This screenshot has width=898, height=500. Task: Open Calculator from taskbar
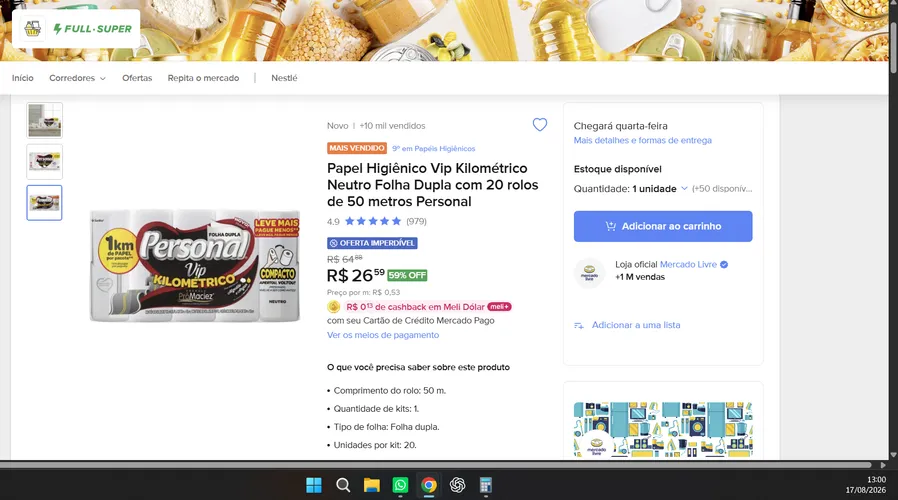(486, 485)
